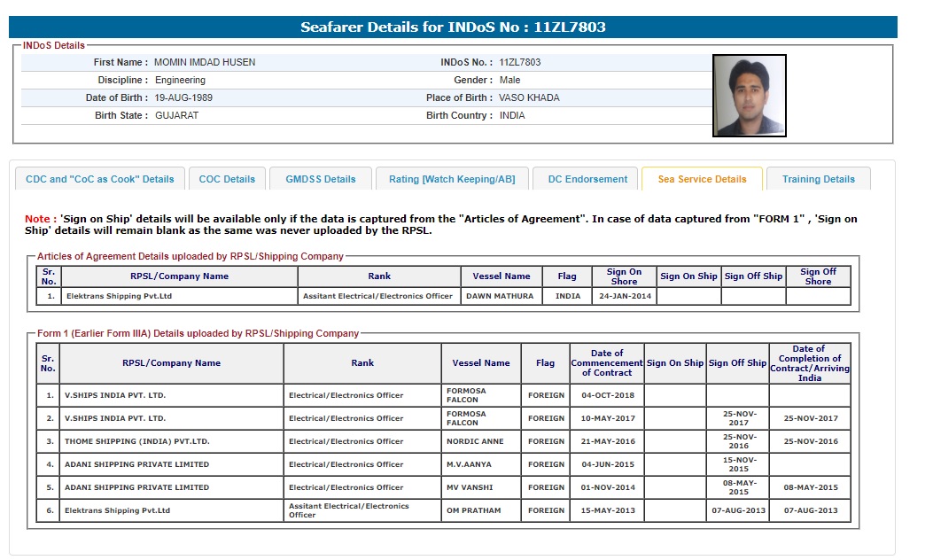Click the Date of Commencement of Contract header
This screenshot has width=933, height=560.
pos(607,363)
